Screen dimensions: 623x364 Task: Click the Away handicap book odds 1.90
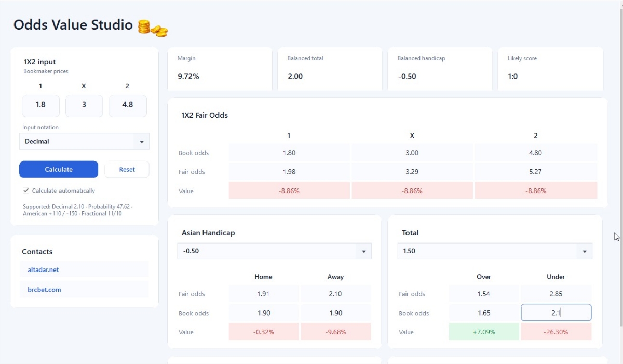(x=336, y=313)
